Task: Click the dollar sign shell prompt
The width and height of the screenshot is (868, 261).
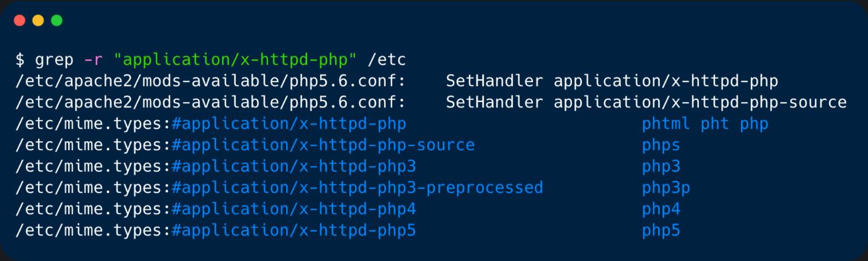Action: pyautogui.click(x=20, y=60)
